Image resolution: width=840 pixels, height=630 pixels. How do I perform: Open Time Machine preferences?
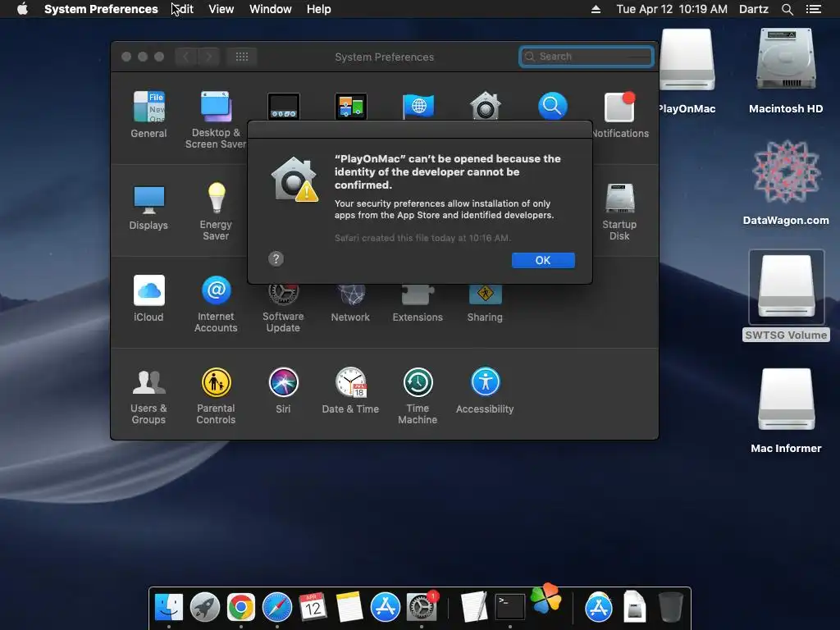[x=418, y=395]
